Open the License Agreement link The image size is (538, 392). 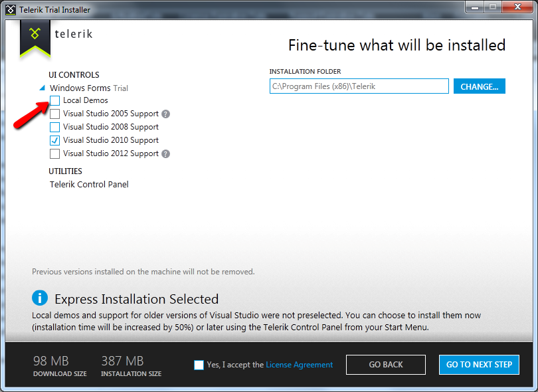(x=299, y=365)
